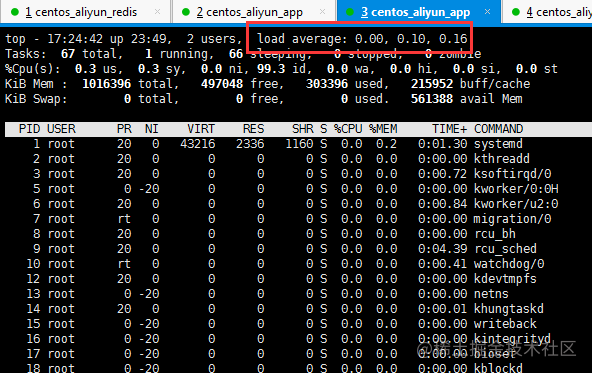Click the VIRT column header
Image resolution: width=592 pixels, height=373 pixels.
click(201, 129)
